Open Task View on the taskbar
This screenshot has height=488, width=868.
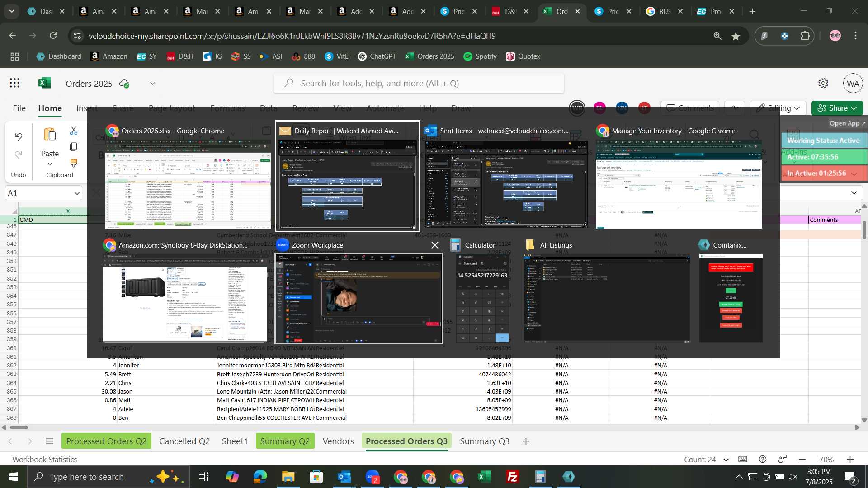coord(203,477)
